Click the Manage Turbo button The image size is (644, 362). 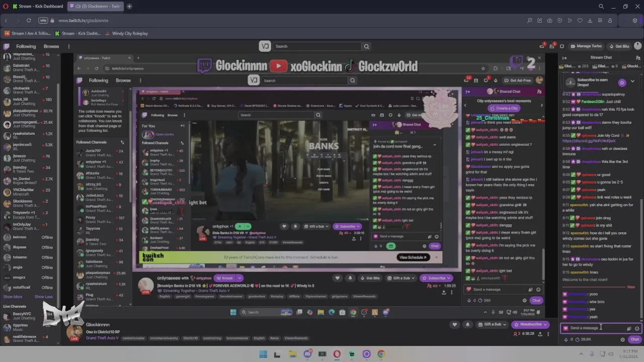point(586,46)
